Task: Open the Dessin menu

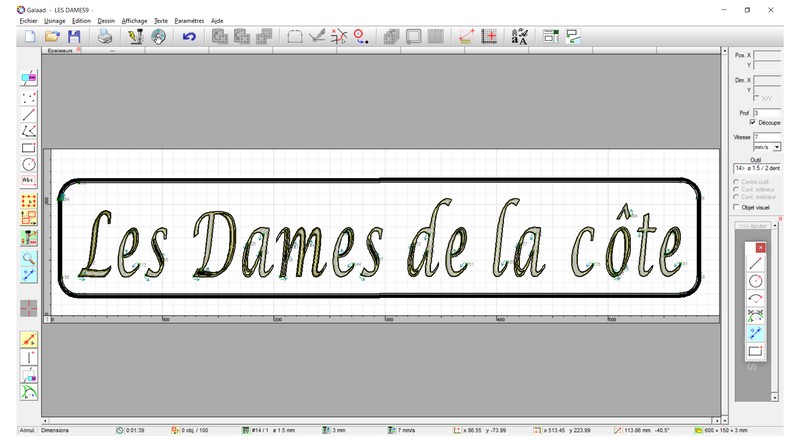Action: pyautogui.click(x=106, y=20)
